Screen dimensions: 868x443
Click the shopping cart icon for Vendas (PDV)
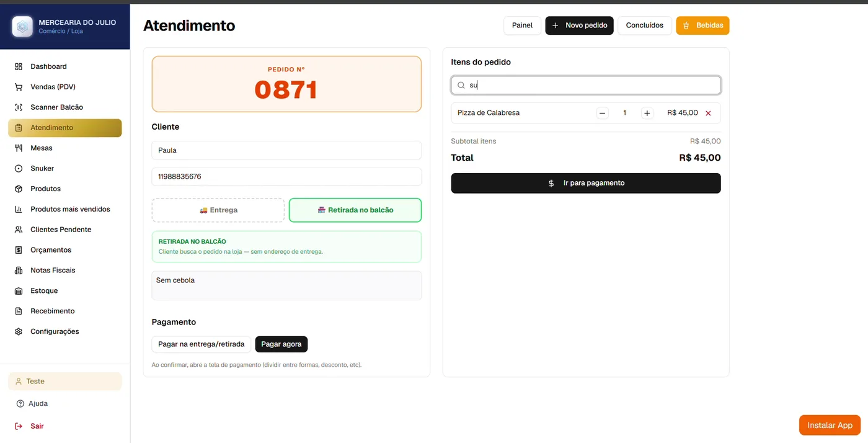tap(19, 87)
